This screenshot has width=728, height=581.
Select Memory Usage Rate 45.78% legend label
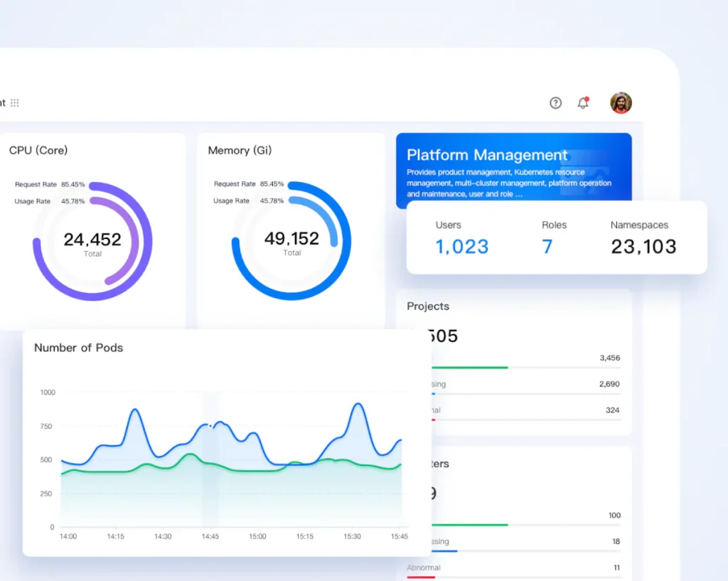[248, 201]
